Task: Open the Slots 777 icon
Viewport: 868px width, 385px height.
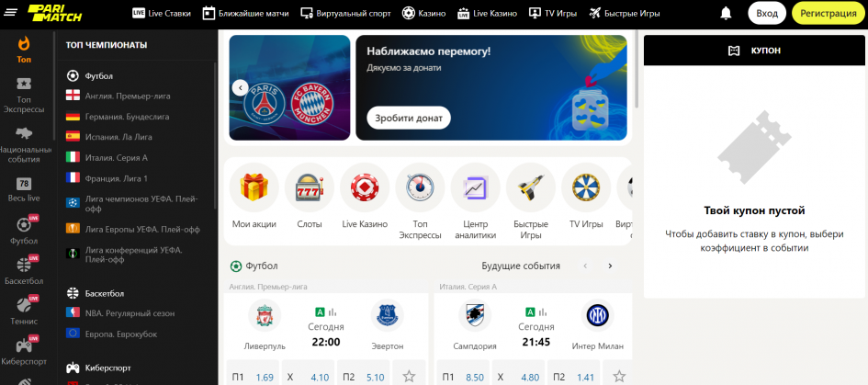Action: click(309, 187)
